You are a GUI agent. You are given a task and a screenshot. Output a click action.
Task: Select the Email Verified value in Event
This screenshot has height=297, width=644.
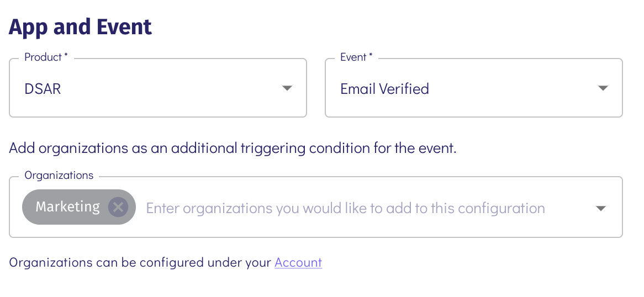384,89
